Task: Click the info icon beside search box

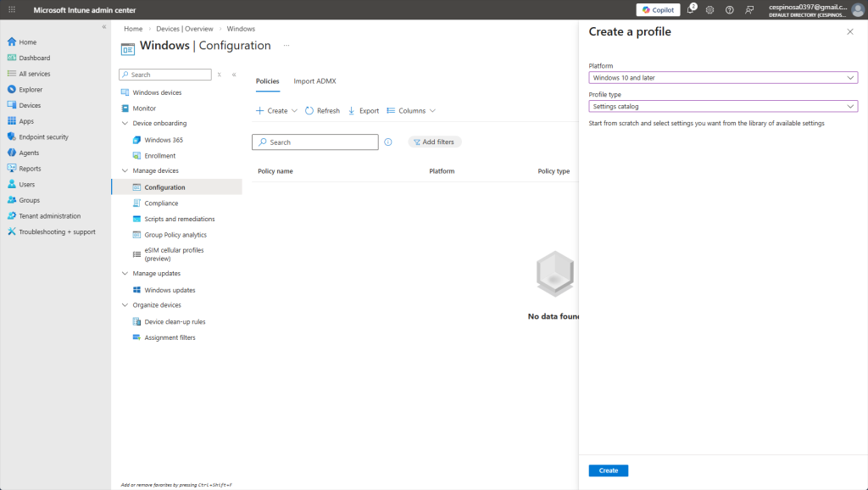Action: point(388,142)
